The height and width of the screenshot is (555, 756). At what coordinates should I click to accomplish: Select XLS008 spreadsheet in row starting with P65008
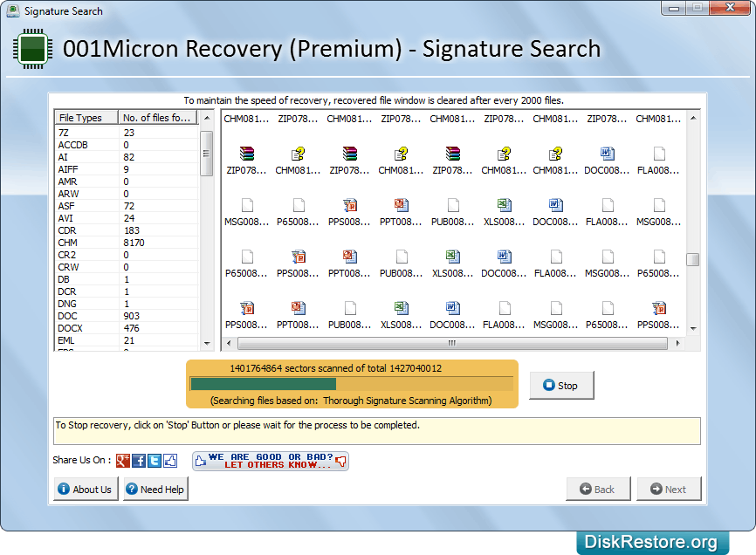point(453,264)
